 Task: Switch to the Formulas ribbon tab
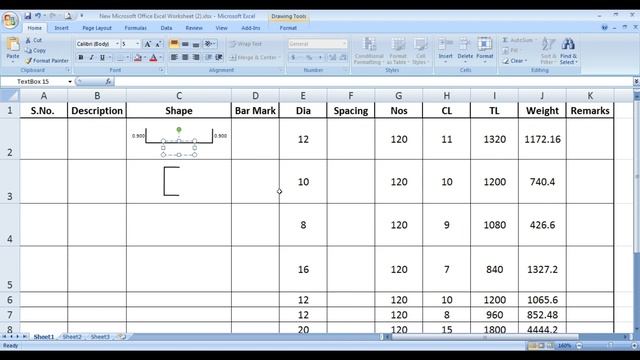[x=136, y=28]
